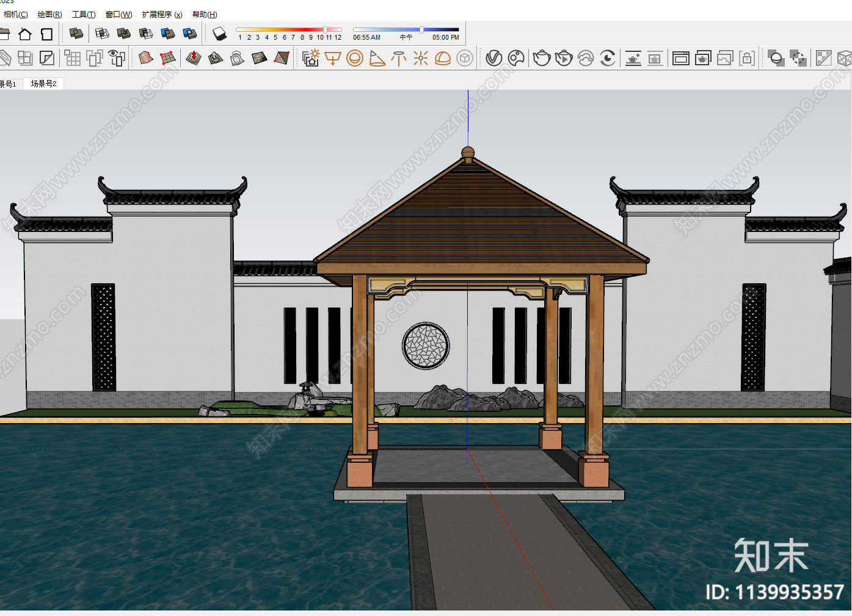The width and height of the screenshot is (852, 616).
Task: Click the diagonal checker square icon
Action: click(824, 58)
